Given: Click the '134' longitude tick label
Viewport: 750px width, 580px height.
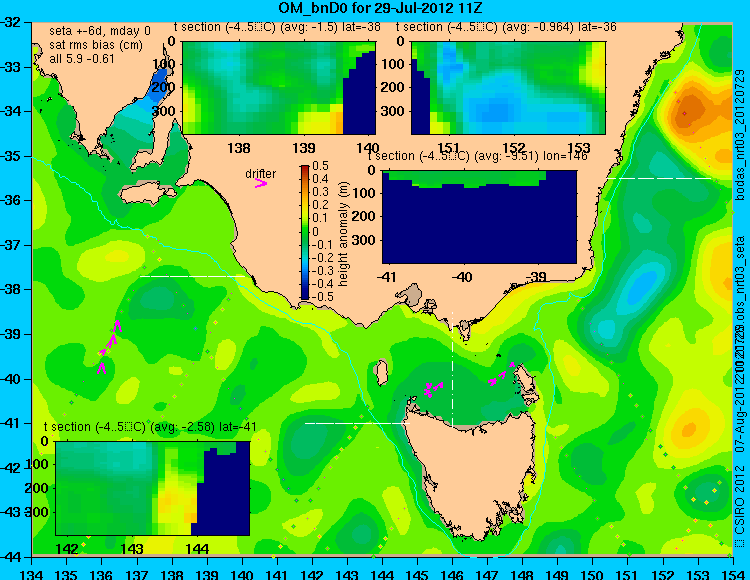Looking at the screenshot, I should point(32,573).
